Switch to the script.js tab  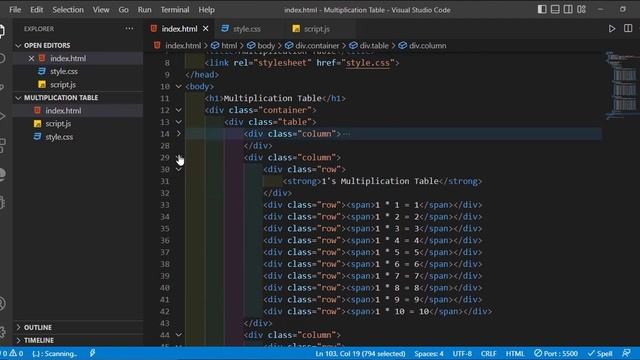pos(317,29)
